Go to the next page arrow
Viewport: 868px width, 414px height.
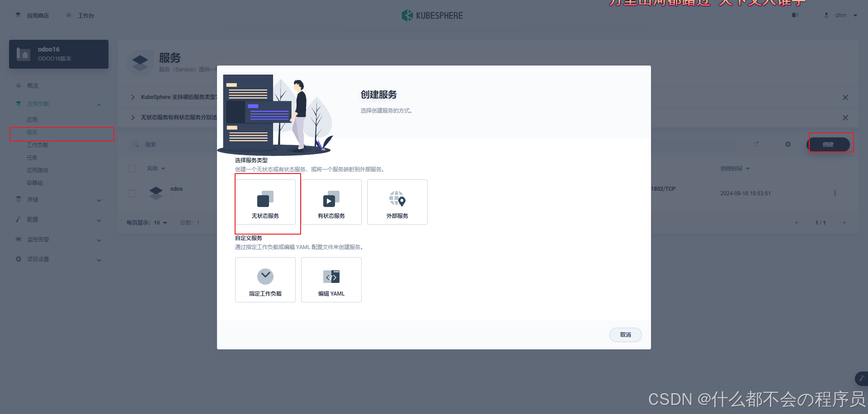tap(843, 223)
